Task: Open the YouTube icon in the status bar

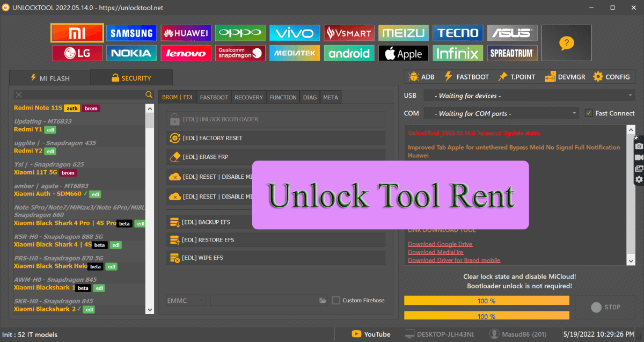Action: tap(357, 333)
